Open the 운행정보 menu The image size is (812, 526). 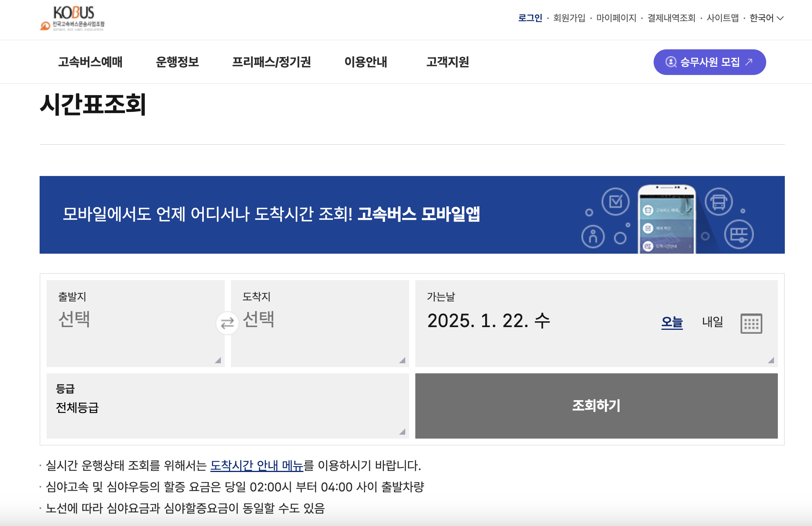pos(177,62)
